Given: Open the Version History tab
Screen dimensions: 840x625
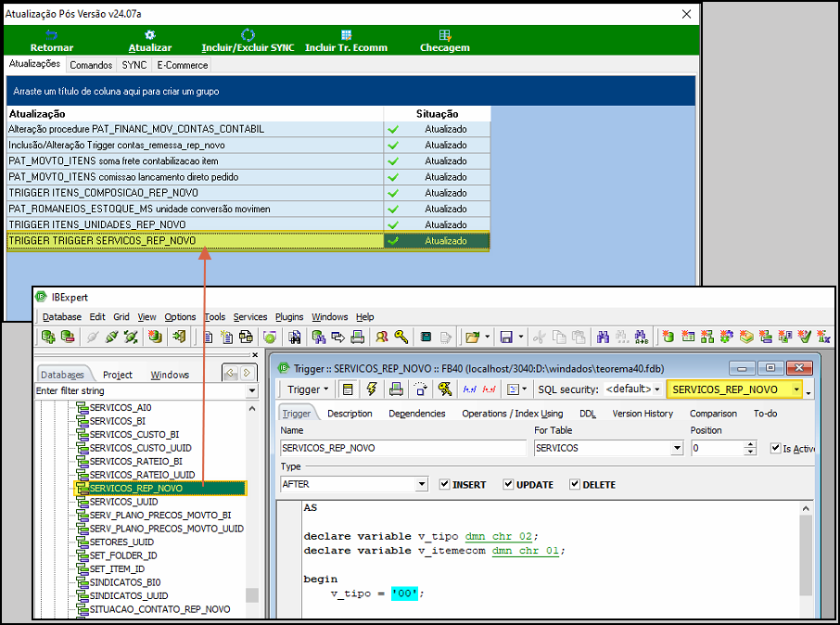Looking at the screenshot, I should click(x=643, y=414).
